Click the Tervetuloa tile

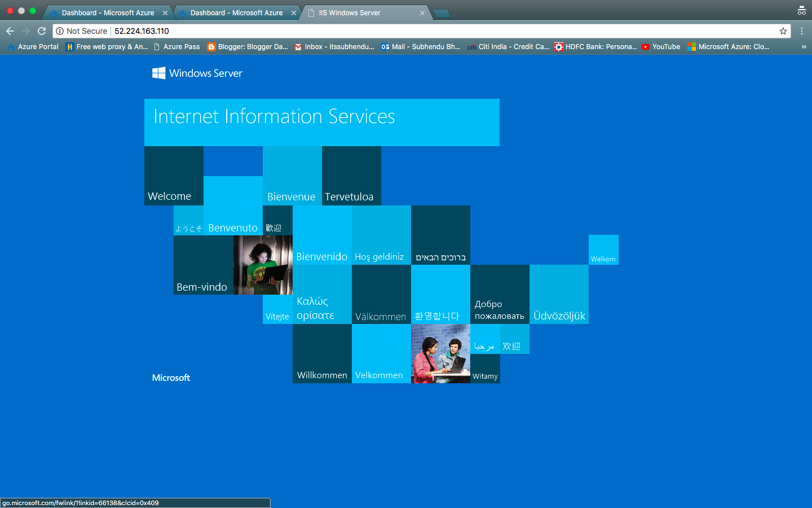coord(351,176)
